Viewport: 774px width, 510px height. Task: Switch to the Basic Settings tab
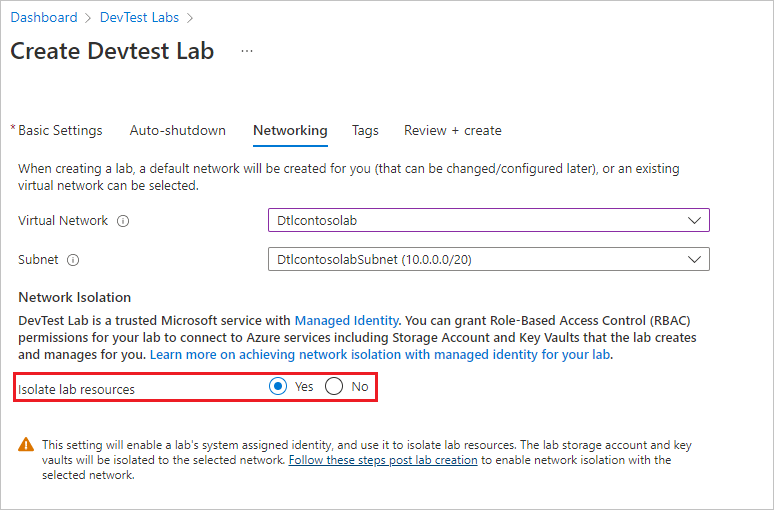[x=60, y=130]
